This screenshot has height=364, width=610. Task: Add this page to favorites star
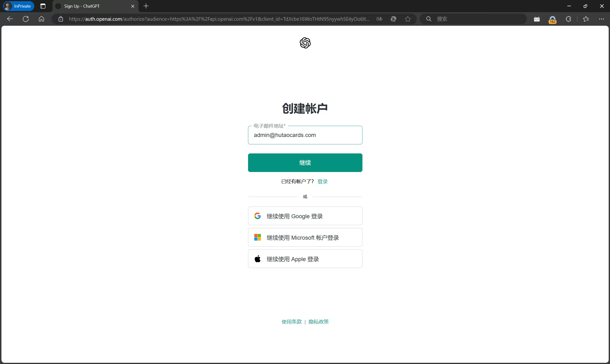coord(408,19)
